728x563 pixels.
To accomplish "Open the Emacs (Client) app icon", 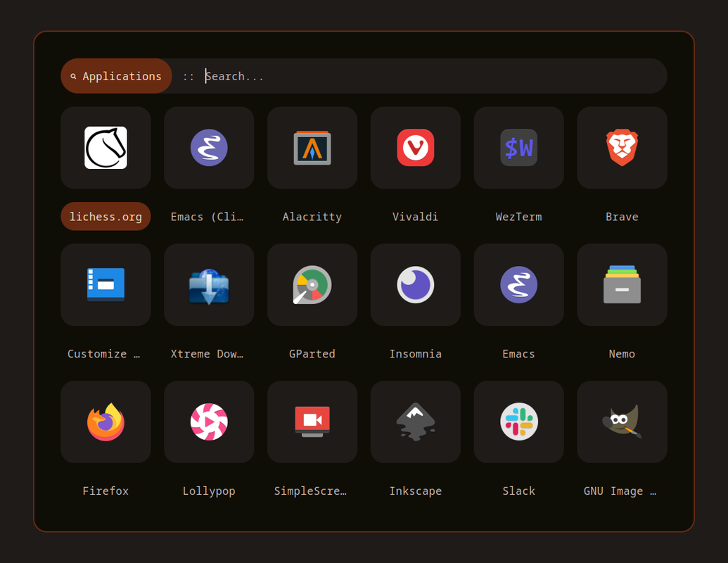I will 209,148.
